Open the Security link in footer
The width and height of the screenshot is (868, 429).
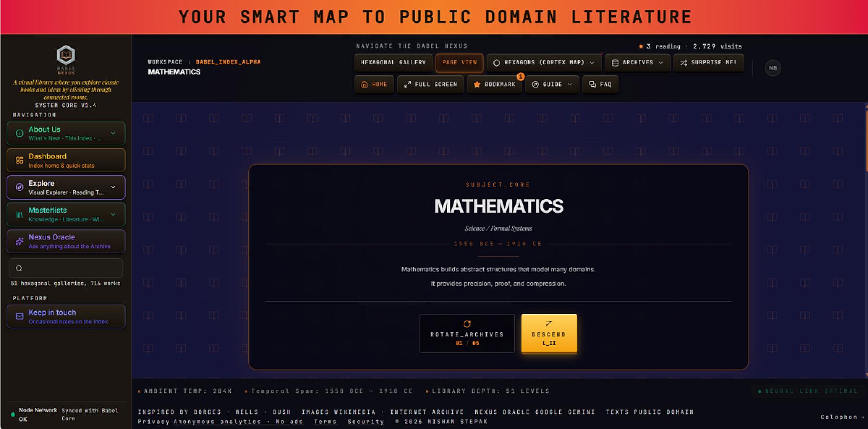click(x=366, y=422)
